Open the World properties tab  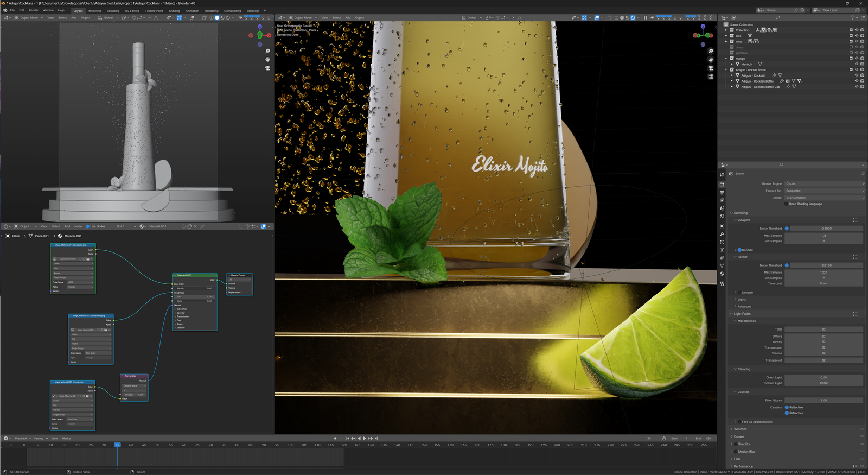pyautogui.click(x=722, y=216)
